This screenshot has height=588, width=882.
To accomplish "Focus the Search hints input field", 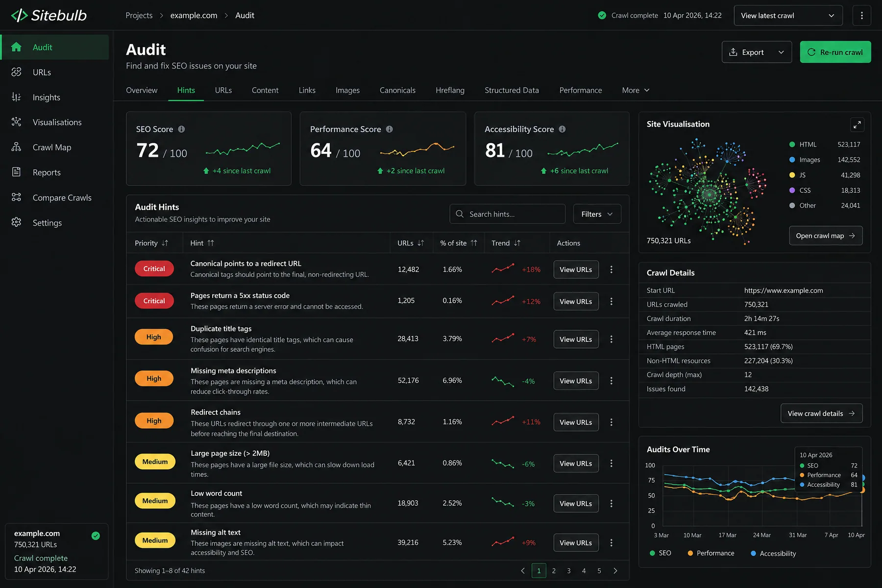I will 507,214.
